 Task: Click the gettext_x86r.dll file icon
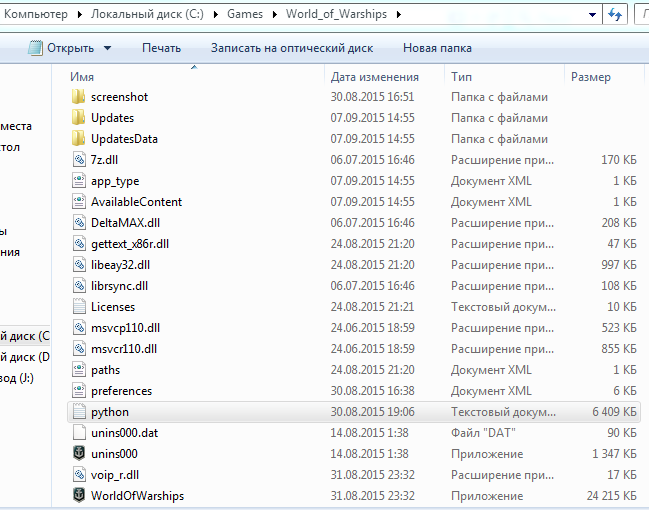coord(79,244)
